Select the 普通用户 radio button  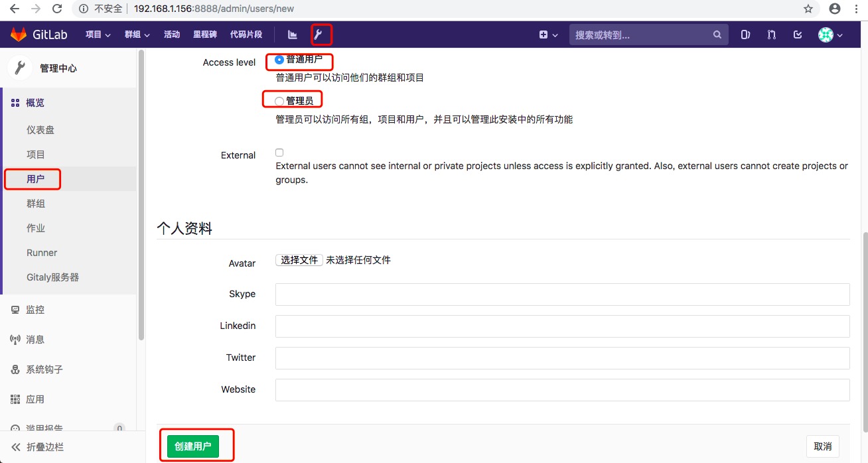coord(279,60)
